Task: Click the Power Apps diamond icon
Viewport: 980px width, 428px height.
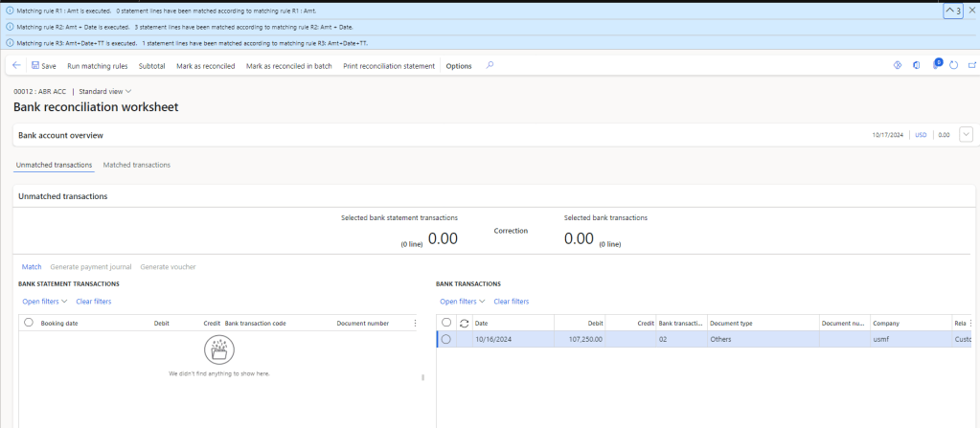Action: 898,66
